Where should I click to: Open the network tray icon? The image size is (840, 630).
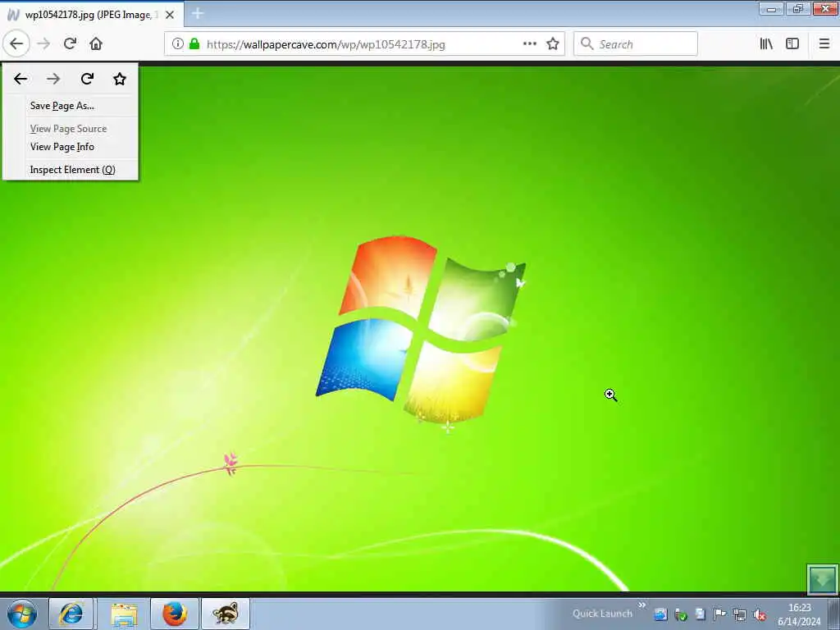tap(740, 614)
